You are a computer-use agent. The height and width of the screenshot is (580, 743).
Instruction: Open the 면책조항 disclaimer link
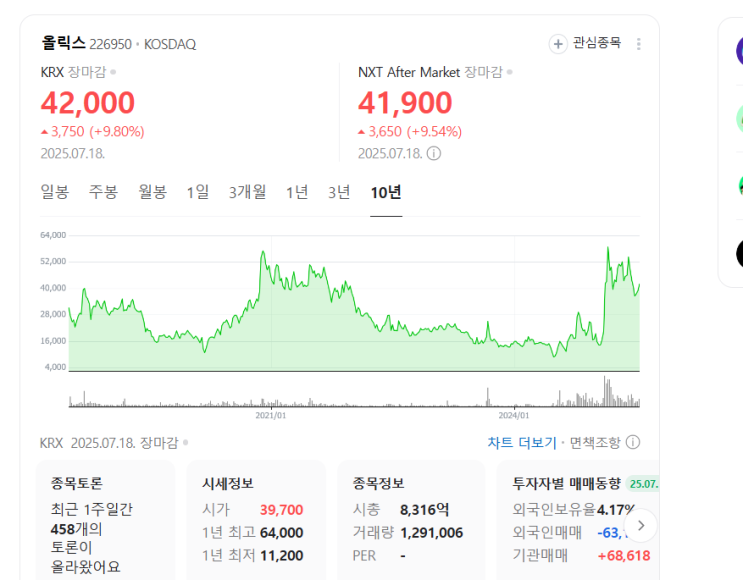[595, 442]
